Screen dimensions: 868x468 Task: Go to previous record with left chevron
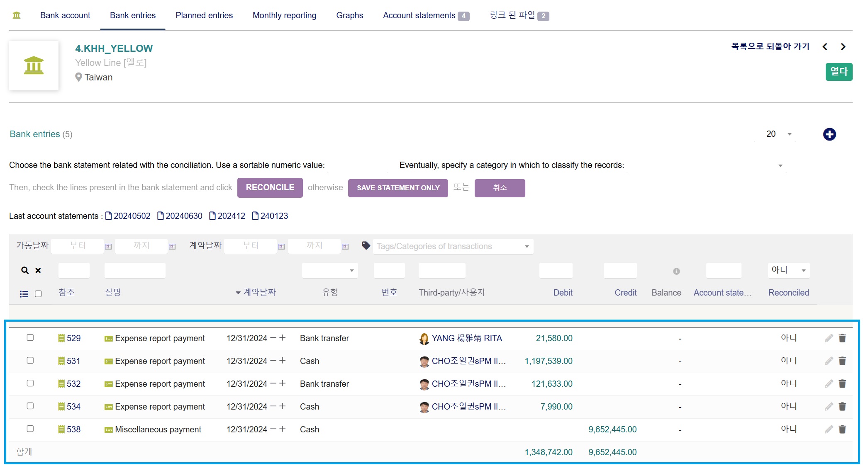825,47
